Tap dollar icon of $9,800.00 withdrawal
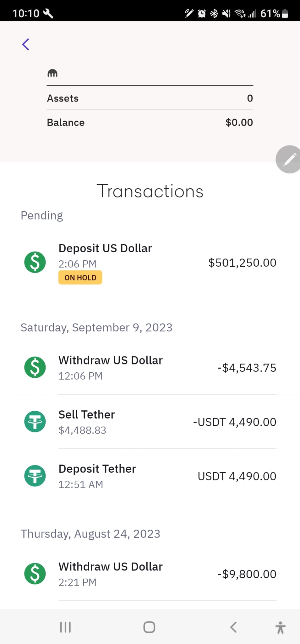This screenshot has height=644, width=300. click(x=35, y=574)
